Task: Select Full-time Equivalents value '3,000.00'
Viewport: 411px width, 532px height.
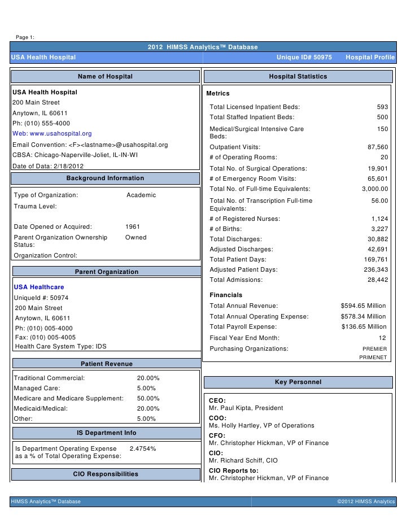Action: (x=375, y=189)
